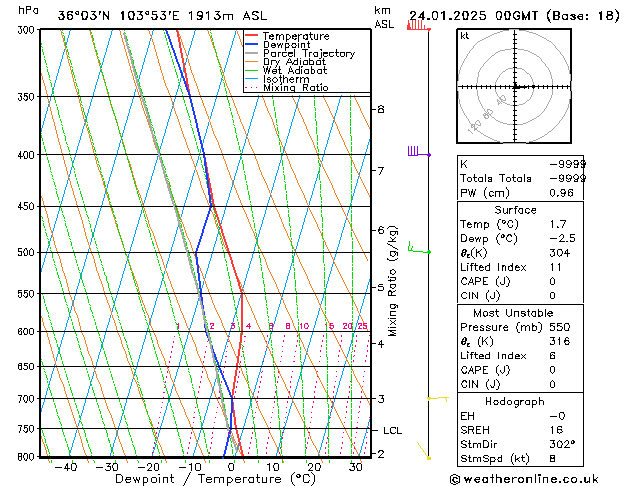This screenshot has width=629, height=486.
Task: Click the surface Lifted Index value 11
Action: 556,267
